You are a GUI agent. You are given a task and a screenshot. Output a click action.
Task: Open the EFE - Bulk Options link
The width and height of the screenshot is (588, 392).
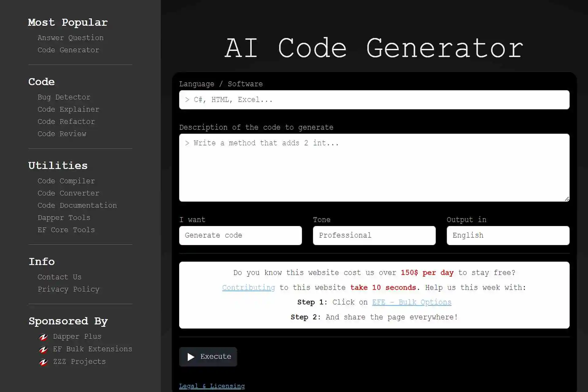[x=412, y=302]
